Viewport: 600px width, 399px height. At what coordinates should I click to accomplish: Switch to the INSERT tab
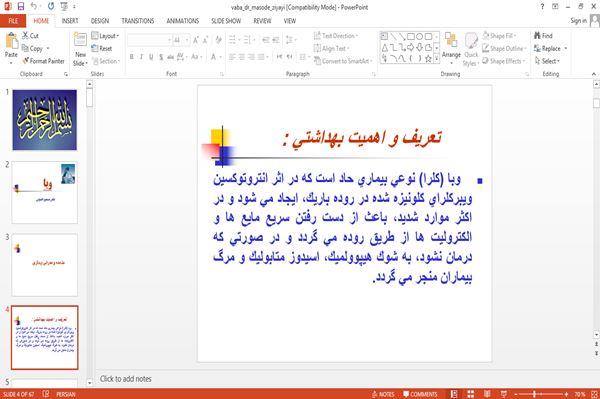click(x=70, y=21)
